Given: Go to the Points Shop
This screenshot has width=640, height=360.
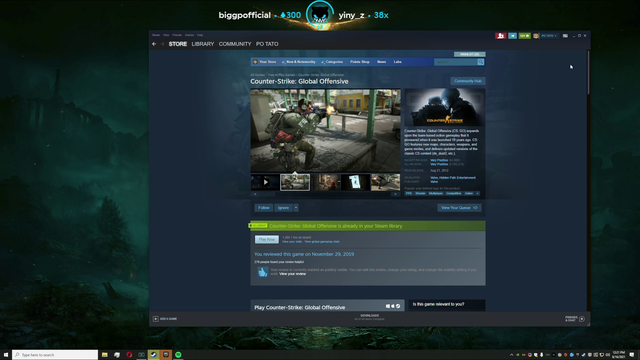Looking at the screenshot, I should [x=360, y=62].
